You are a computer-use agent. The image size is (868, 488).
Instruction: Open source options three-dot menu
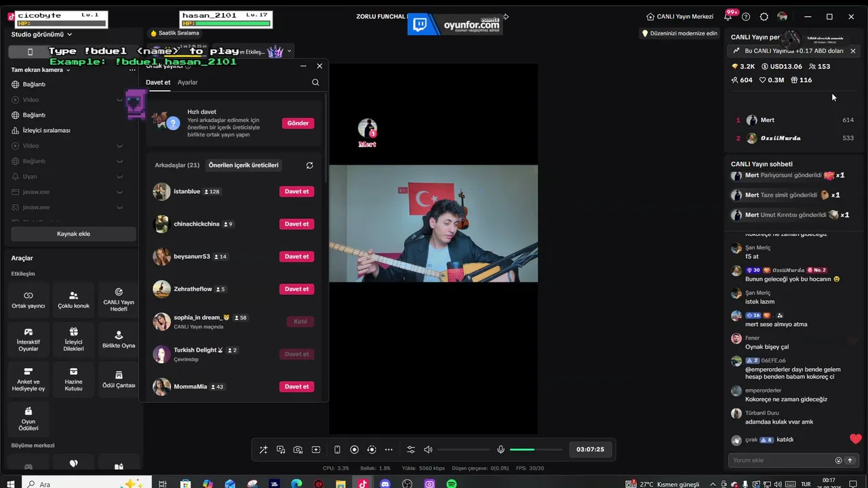[132, 70]
